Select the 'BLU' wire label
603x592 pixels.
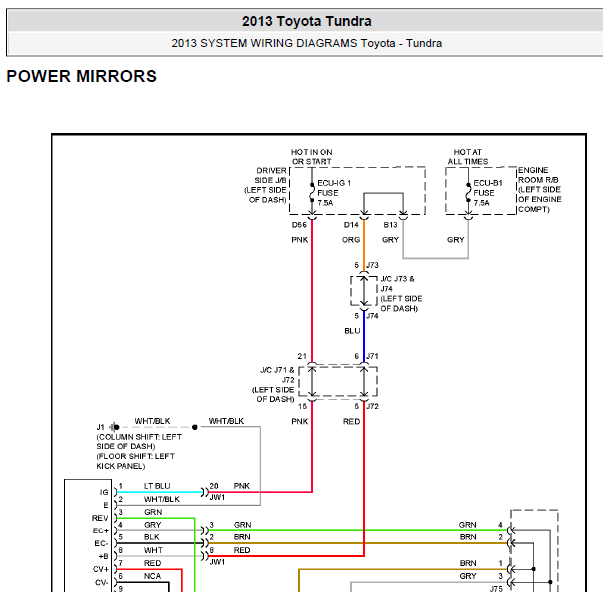[x=352, y=331]
